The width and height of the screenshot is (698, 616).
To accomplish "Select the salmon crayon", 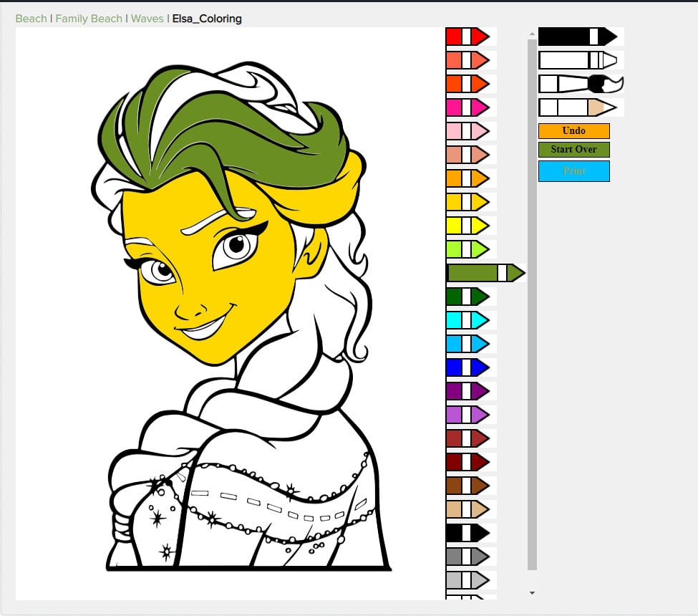I will 468,155.
